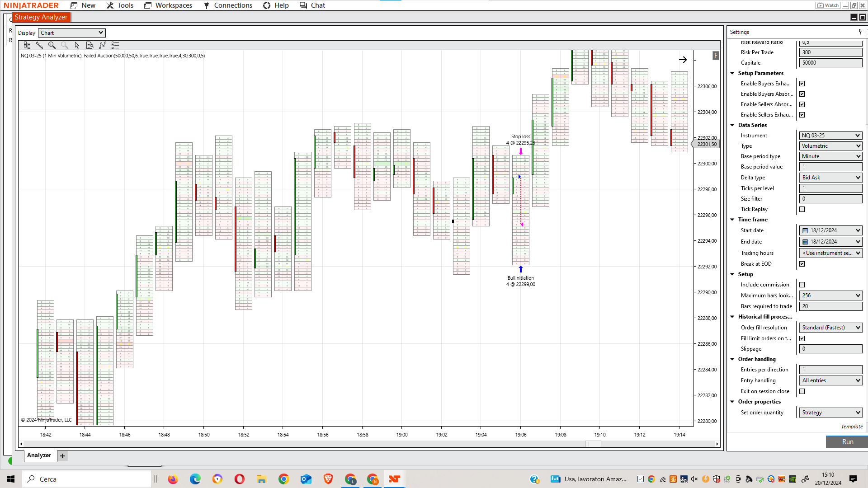Open the indicators line-graph icon
This screenshot has width=868, height=488.
103,45
